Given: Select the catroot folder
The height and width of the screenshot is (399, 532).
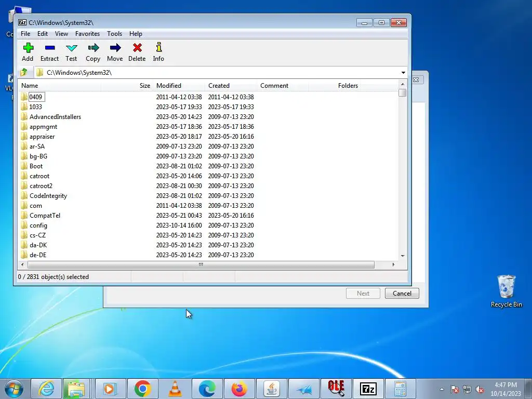Looking at the screenshot, I should click(x=39, y=176).
